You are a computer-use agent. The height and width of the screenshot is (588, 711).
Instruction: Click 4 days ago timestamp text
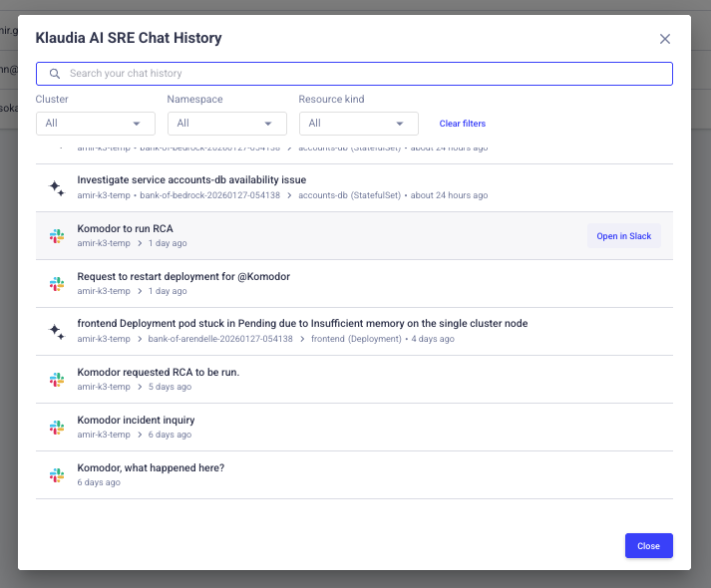[433, 339]
